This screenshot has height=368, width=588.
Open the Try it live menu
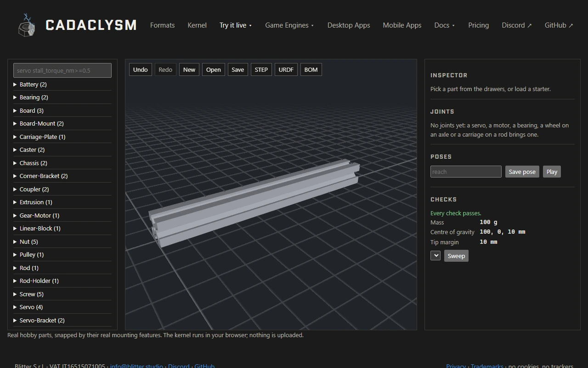pyautogui.click(x=236, y=25)
